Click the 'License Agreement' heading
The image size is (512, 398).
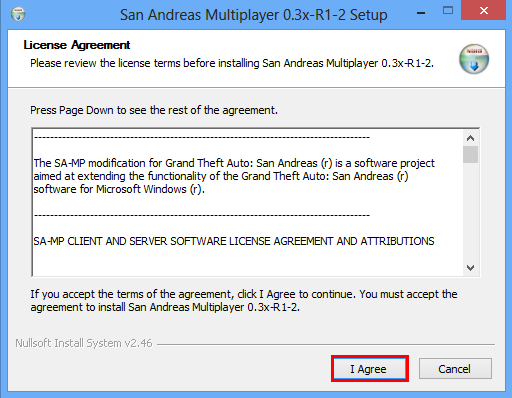click(x=77, y=45)
